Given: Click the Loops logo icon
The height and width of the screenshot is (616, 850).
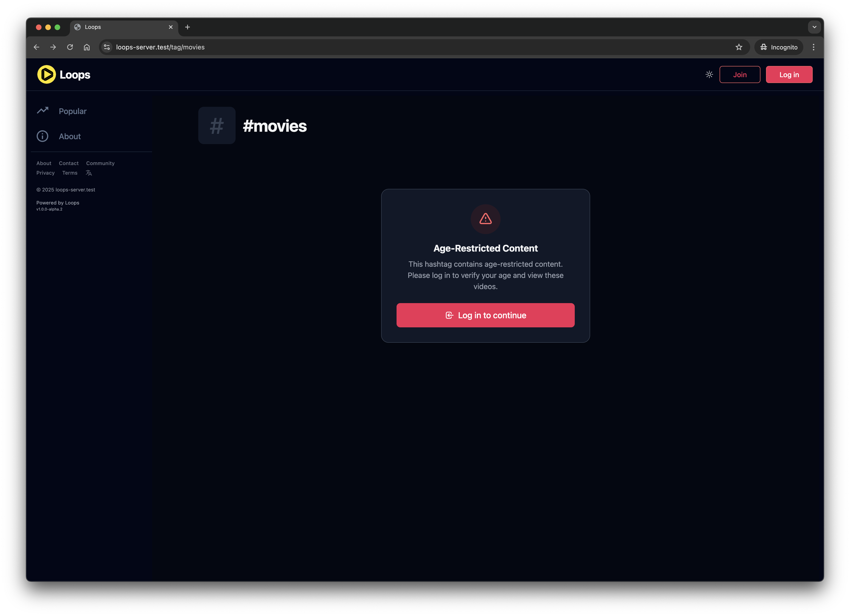Looking at the screenshot, I should [46, 75].
